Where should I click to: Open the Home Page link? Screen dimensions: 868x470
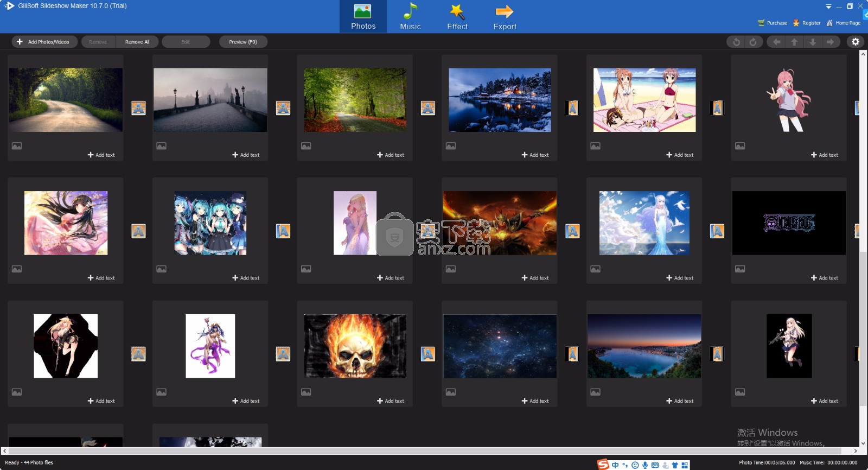tap(844, 23)
